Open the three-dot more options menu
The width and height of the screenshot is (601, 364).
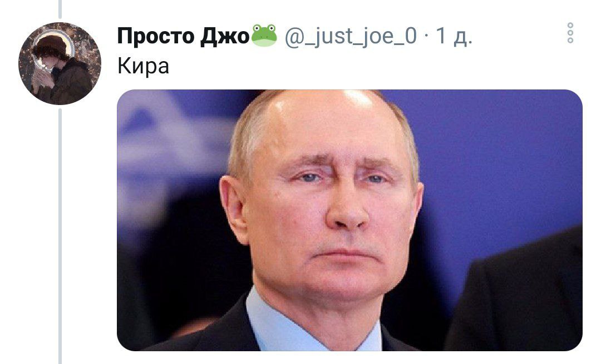pos(570,33)
